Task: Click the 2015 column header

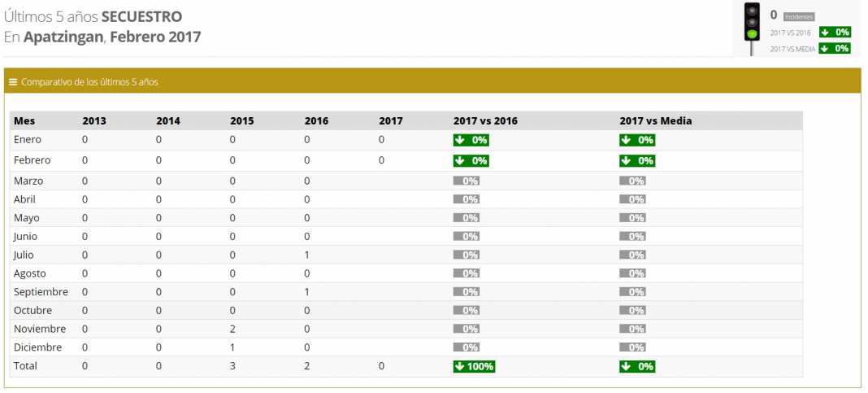Action: click(242, 120)
